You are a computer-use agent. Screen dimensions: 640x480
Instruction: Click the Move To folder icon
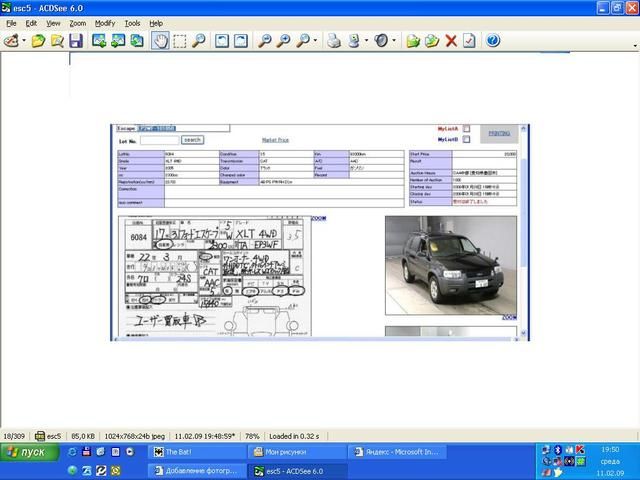point(432,40)
